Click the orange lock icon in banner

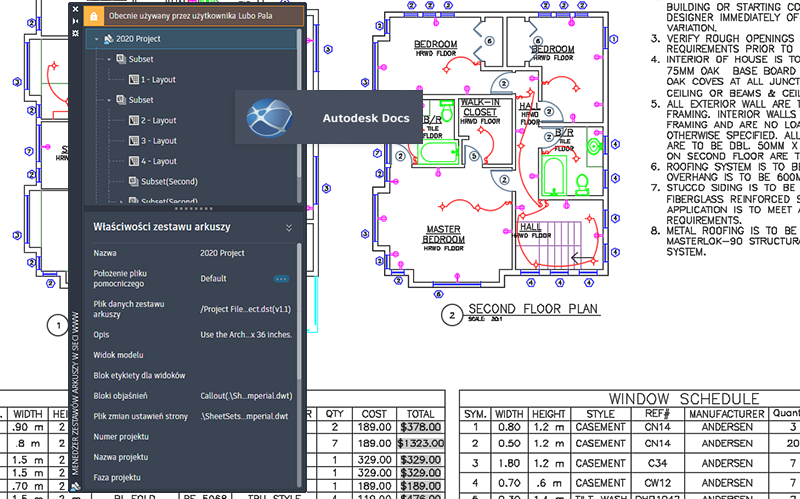coord(93,16)
